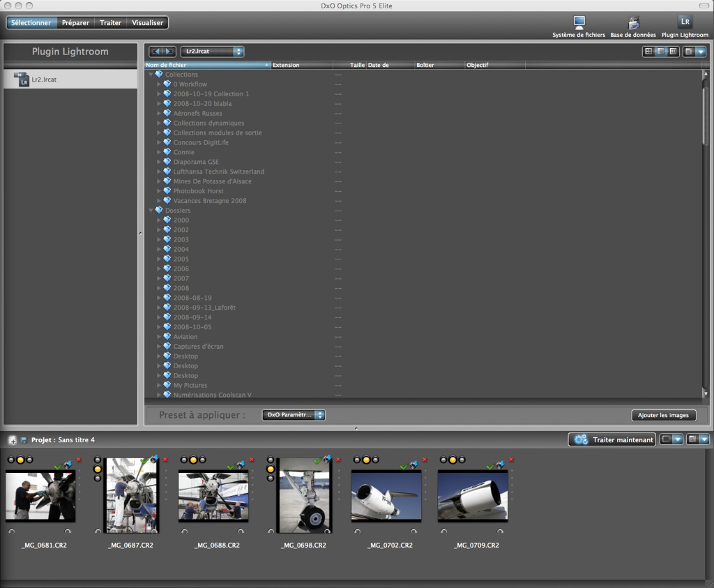
Task: Rotate _MG_0681.CR2 clockwise
Action: [68, 531]
